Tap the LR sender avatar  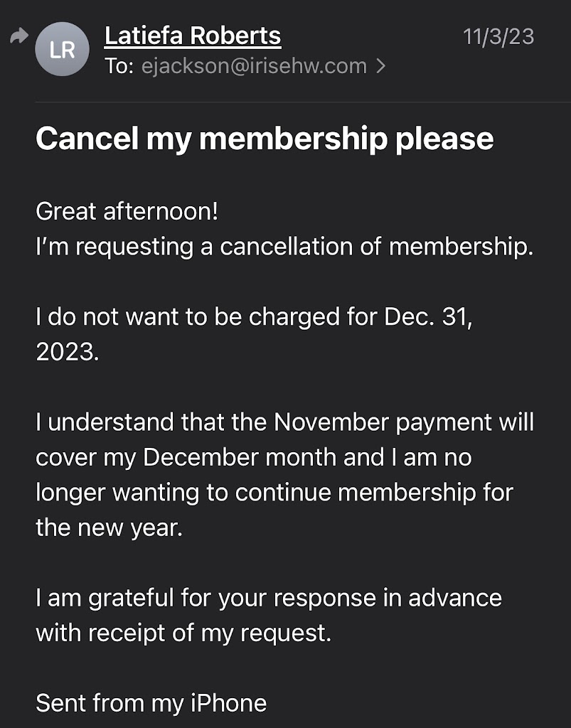pos(62,49)
